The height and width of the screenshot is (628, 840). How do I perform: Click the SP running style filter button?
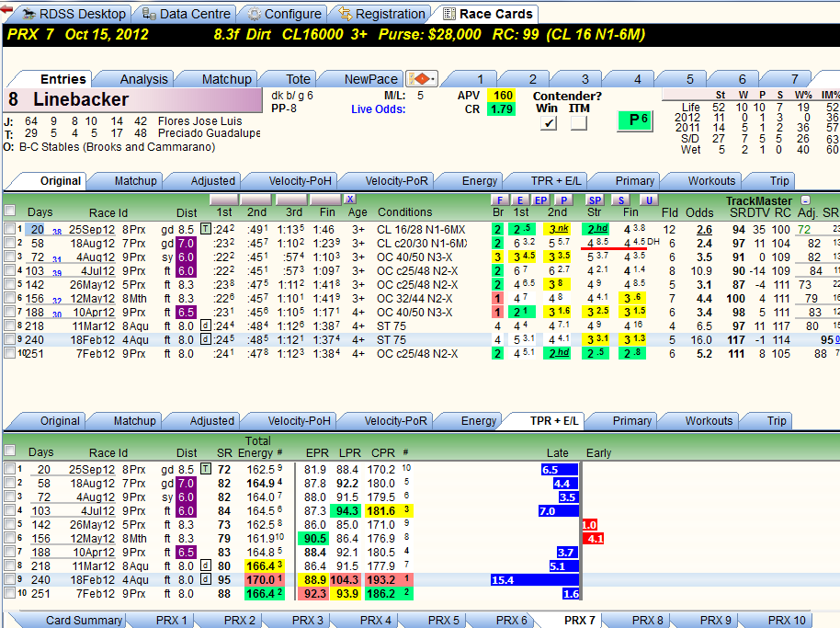click(595, 200)
